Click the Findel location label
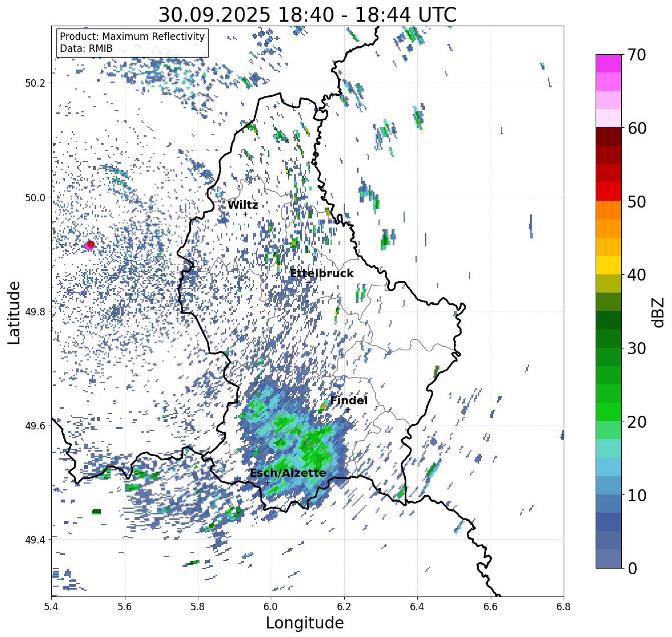The image size is (672, 637). tap(349, 400)
